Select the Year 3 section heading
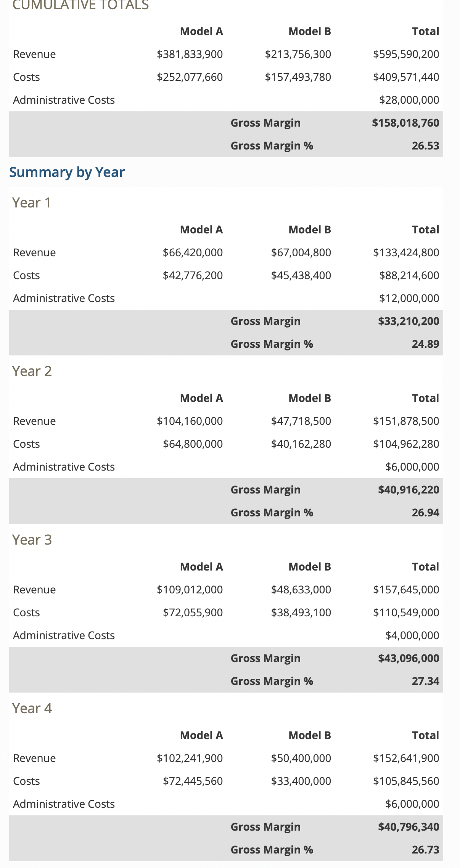This screenshot has width=460, height=868. coord(32,540)
